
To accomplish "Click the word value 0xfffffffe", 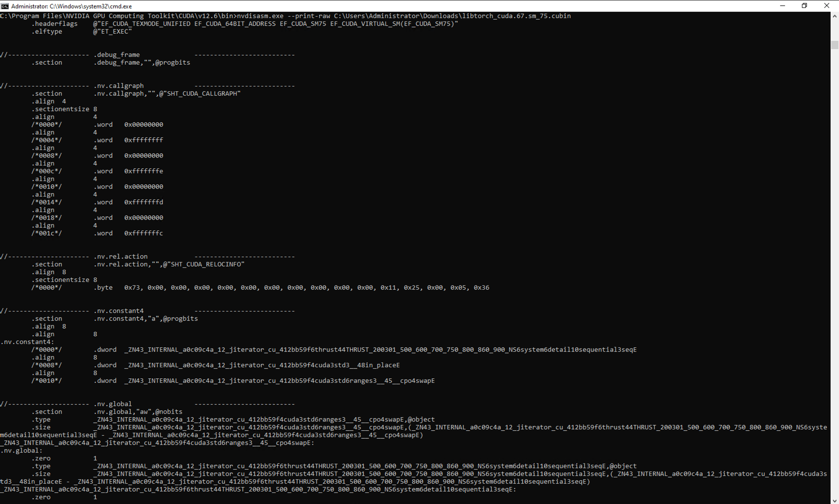I will coord(144,172).
